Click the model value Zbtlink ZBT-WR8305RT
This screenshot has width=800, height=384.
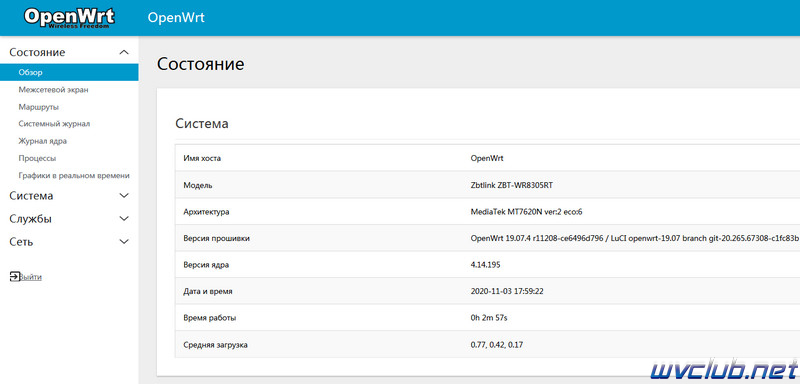tap(511, 185)
